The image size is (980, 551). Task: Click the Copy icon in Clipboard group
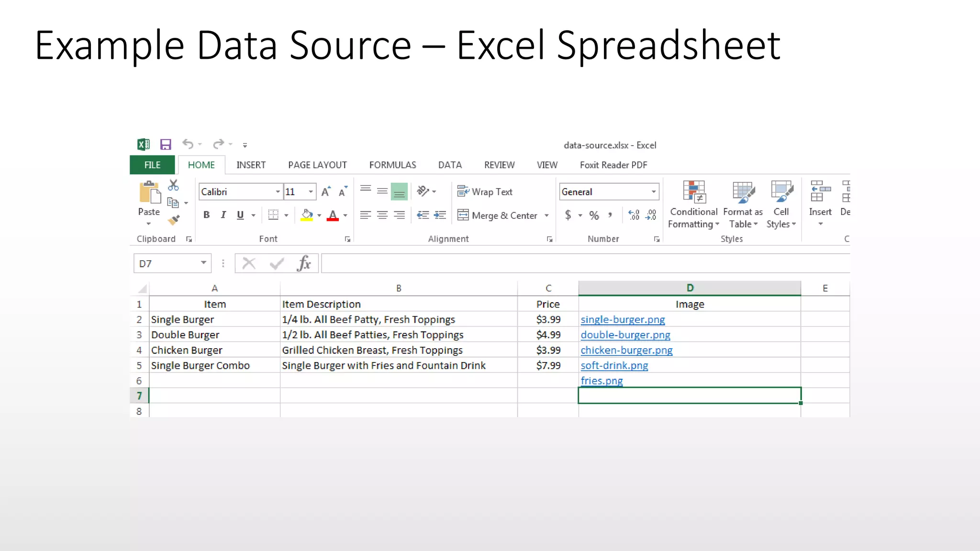tap(173, 203)
